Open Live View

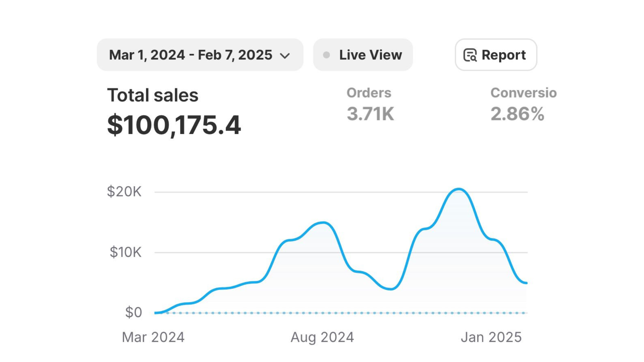point(370,55)
